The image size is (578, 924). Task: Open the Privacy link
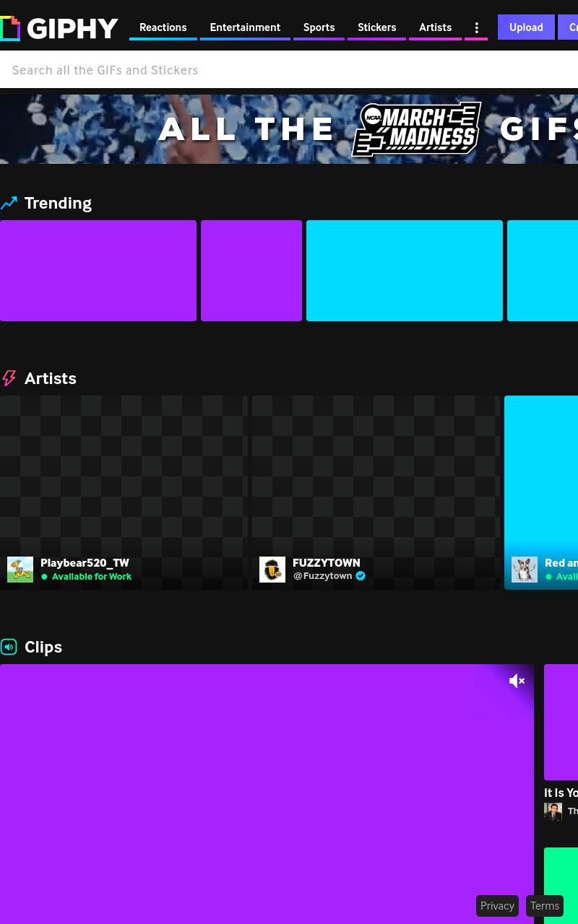(497, 906)
